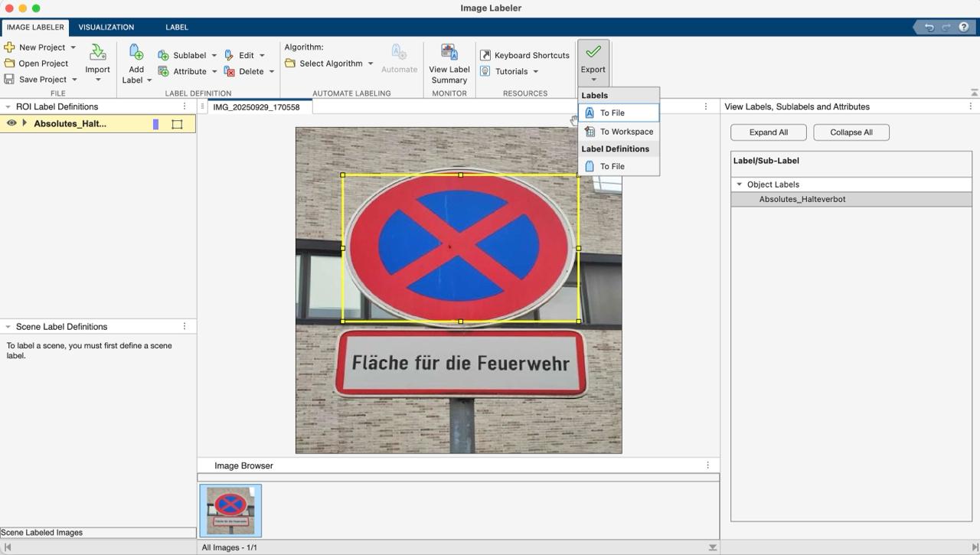Click the Import icon in File section
The height and width of the screenshot is (555, 980).
click(x=97, y=54)
